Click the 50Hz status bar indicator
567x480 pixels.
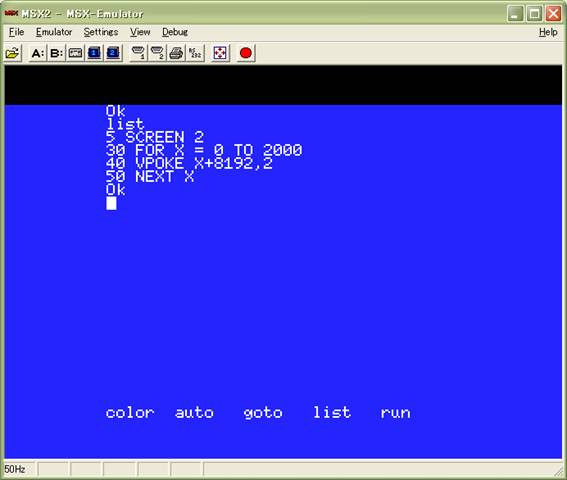(15, 469)
